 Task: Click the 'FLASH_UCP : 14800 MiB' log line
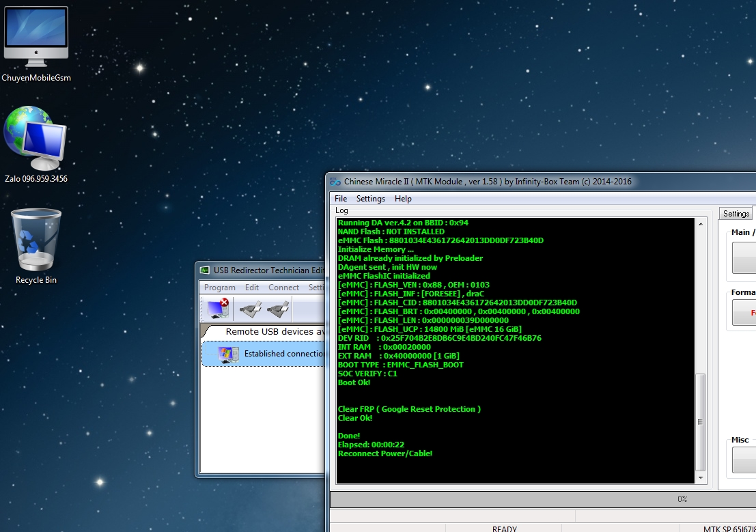pyautogui.click(x=430, y=329)
